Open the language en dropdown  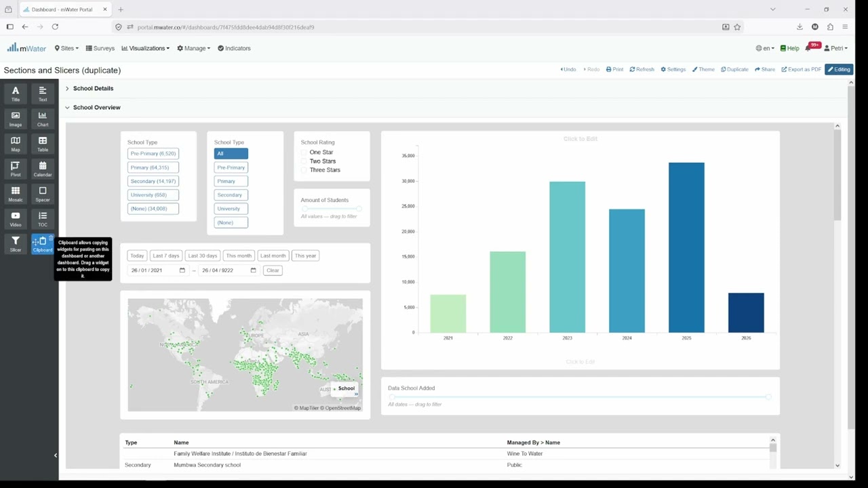[765, 49]
